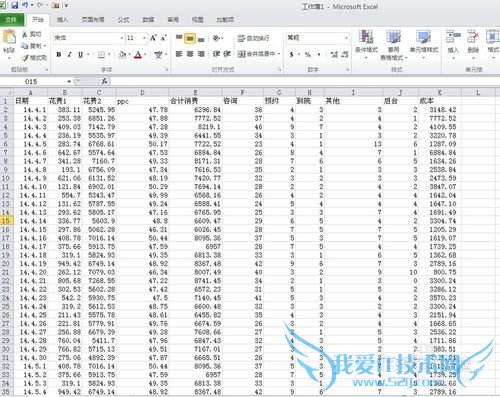Center cell text horizontally
The image size is (500, 397).
coord(190,54)
